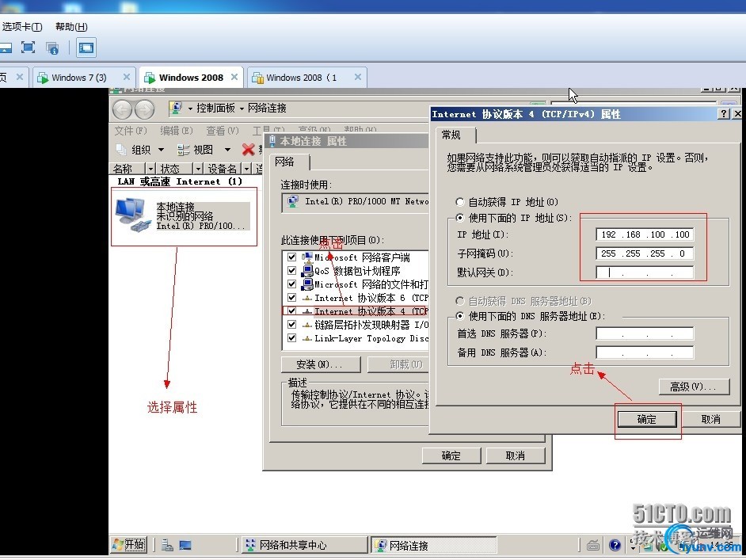Click the address bar network icon
The image size is (746, 560).
point(176,108)
